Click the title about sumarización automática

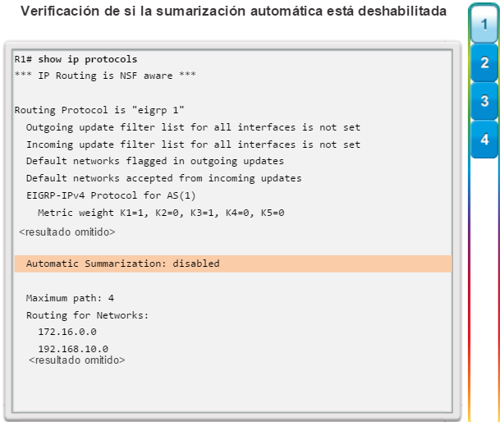tap(234, 11)
